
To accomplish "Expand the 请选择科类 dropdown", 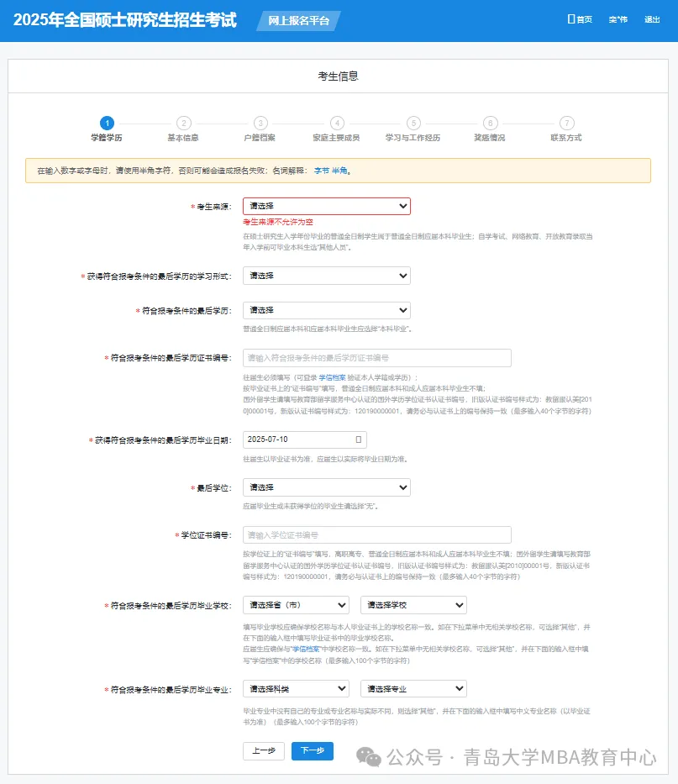I will [x=296, y=689].
